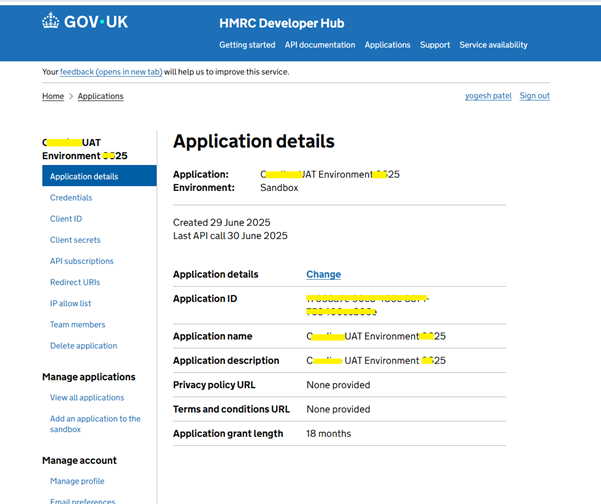The image size is (601, 504).
Task: Click the Application description row label
Action: point(226,361)
